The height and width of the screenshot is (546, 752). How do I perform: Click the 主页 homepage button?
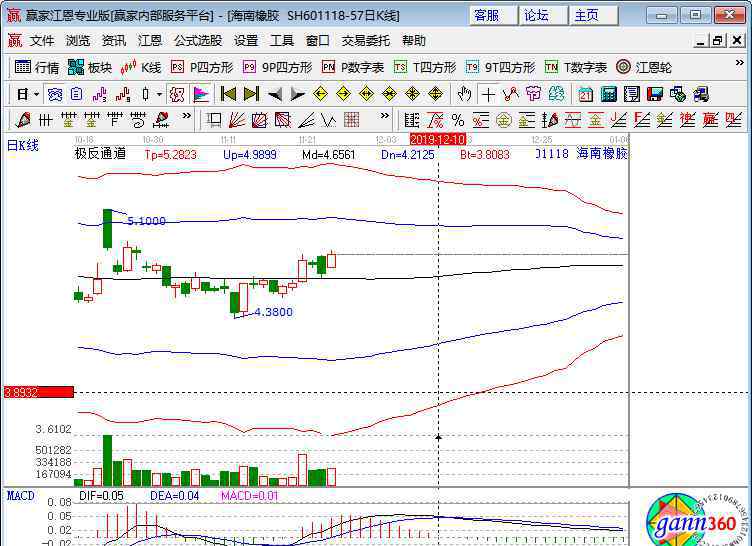click(593, 15)
